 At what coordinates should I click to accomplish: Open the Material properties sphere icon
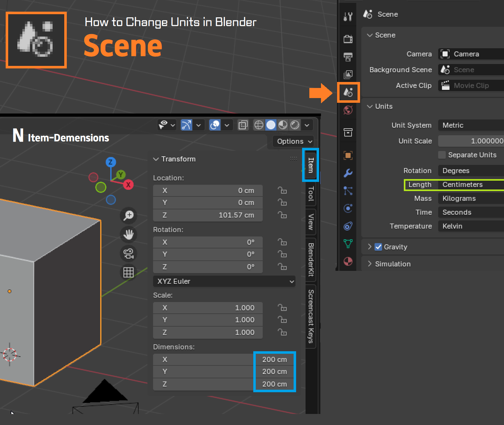pos(348,261)
